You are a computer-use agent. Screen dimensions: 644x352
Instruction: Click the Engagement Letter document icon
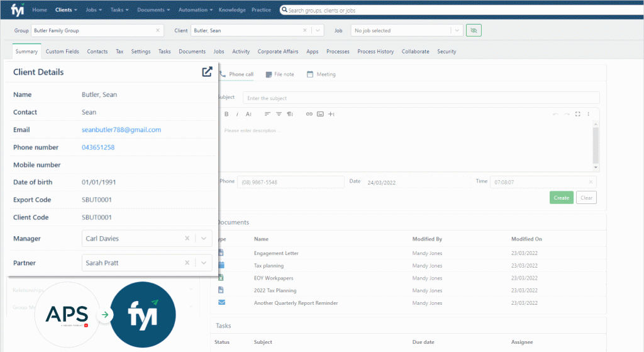tap(221, 253)
